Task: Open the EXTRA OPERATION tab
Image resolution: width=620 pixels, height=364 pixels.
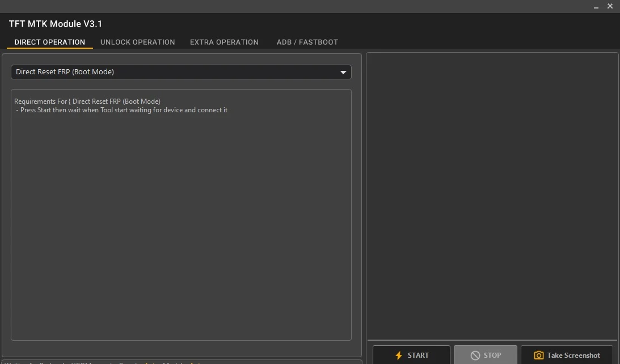Action: click(224, 42)
